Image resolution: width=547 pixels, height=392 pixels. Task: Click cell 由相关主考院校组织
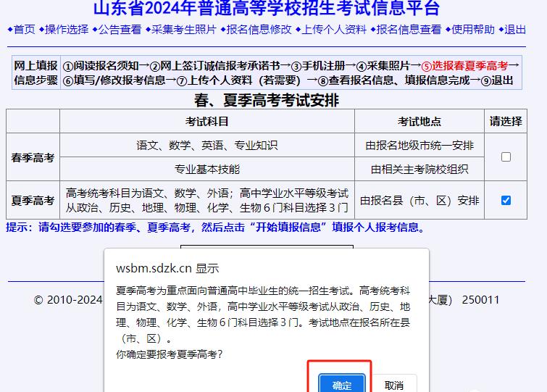[x=419, y=169]
